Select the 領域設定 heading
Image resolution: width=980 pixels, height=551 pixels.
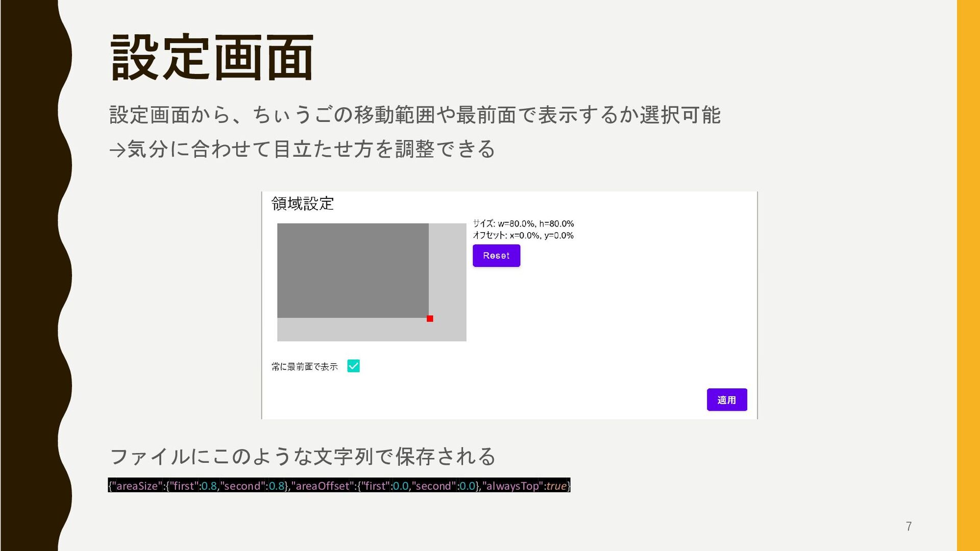(303, 204)
